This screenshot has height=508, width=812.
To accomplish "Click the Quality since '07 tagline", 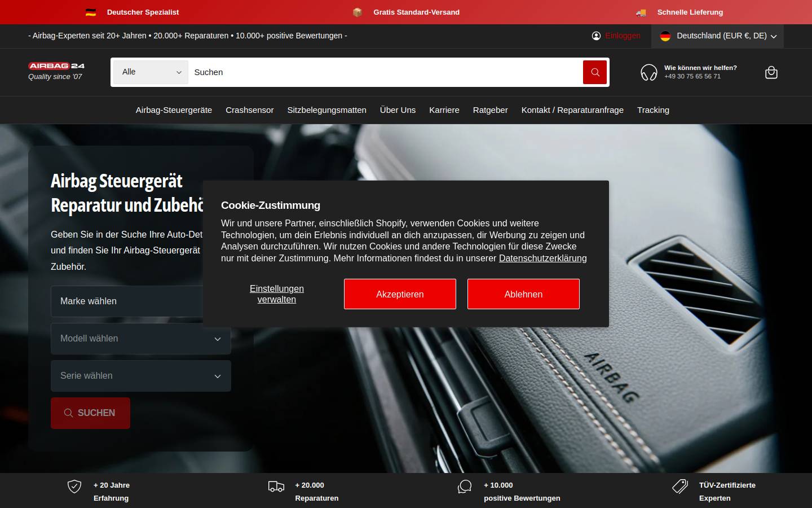I will 55,77.
